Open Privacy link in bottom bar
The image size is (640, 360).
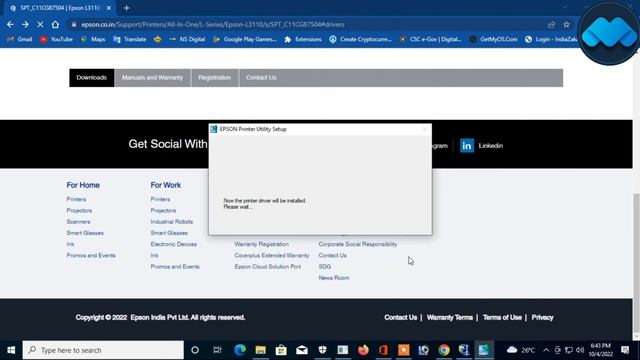point(542,318)
